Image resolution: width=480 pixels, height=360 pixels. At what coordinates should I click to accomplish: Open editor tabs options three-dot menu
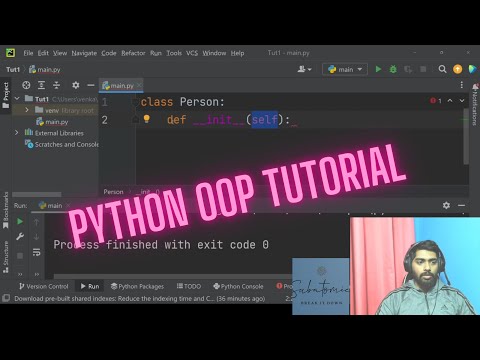pos(462,85)
